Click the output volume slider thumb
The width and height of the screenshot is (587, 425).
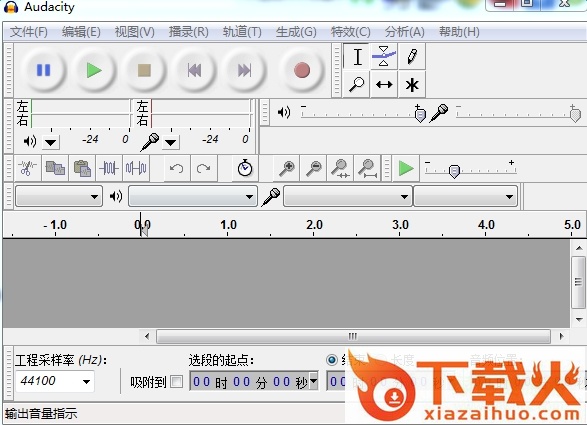[x=420, y=114]
